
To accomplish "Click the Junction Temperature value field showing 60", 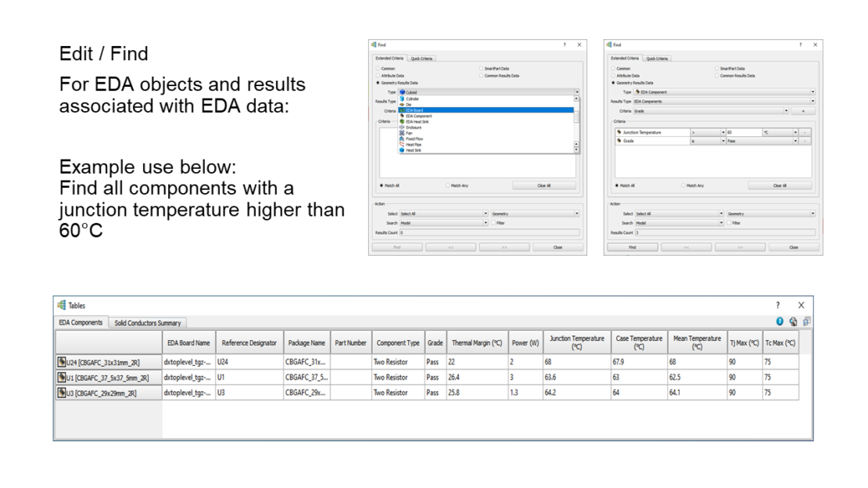I will 743,132.
